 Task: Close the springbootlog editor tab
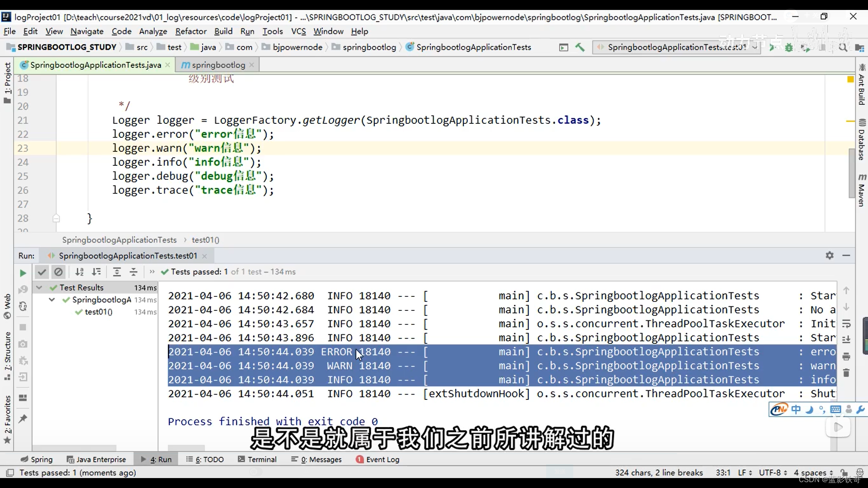[252, 65]
